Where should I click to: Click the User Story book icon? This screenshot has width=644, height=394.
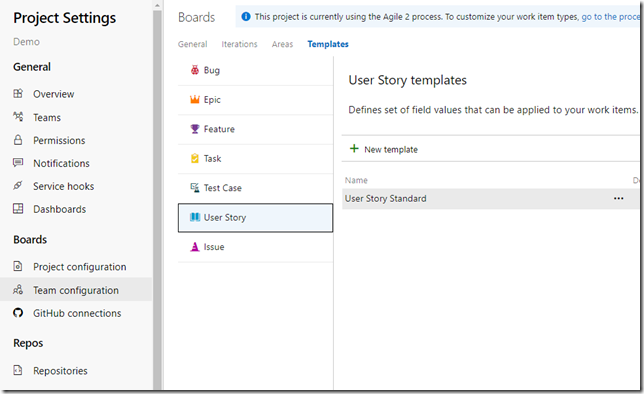click(195, 217)
